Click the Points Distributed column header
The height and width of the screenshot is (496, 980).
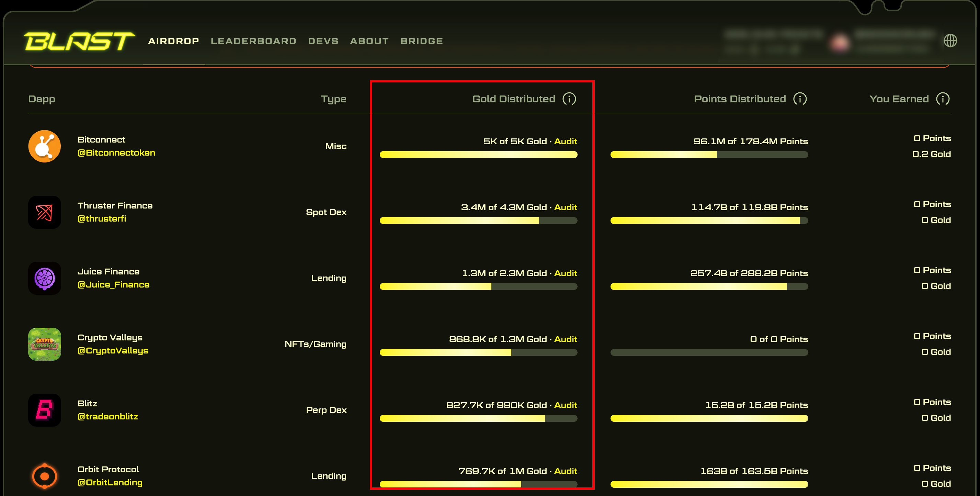point(740,99)
